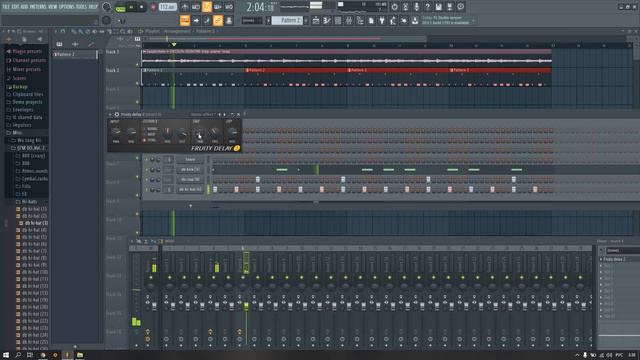The width and height of the screenshot is (640, 360).
Task: Click the metronome icon in top toolbar
Action: coord(185,7)
